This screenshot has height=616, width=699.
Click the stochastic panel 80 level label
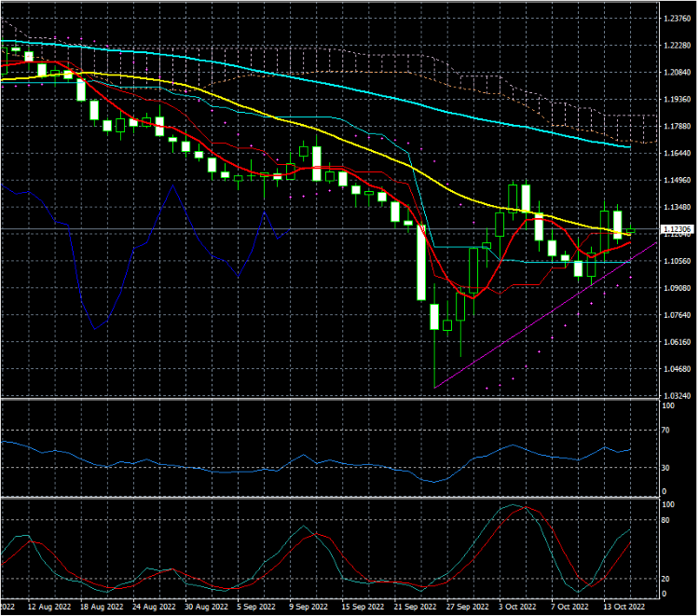[665, 521]
